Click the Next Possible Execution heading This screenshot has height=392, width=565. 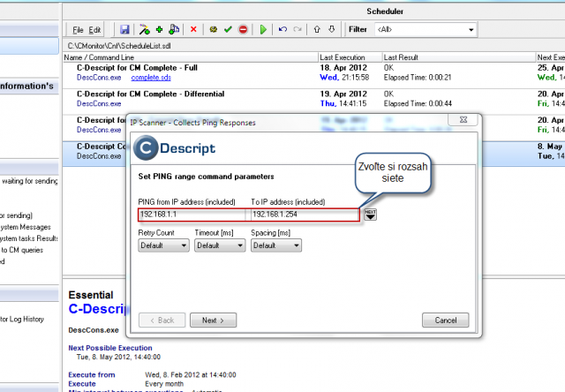(110, 348)
